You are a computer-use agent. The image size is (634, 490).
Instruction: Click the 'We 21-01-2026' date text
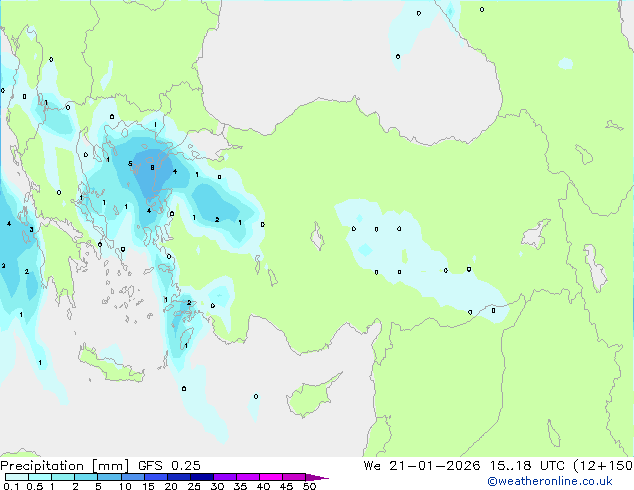pos(422,466)
